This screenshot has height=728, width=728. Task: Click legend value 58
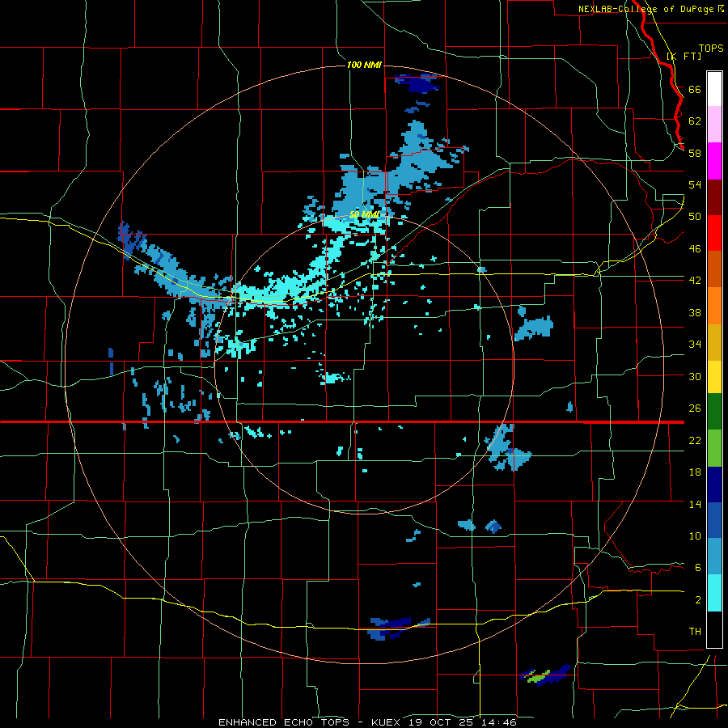(x=695, y=153)
